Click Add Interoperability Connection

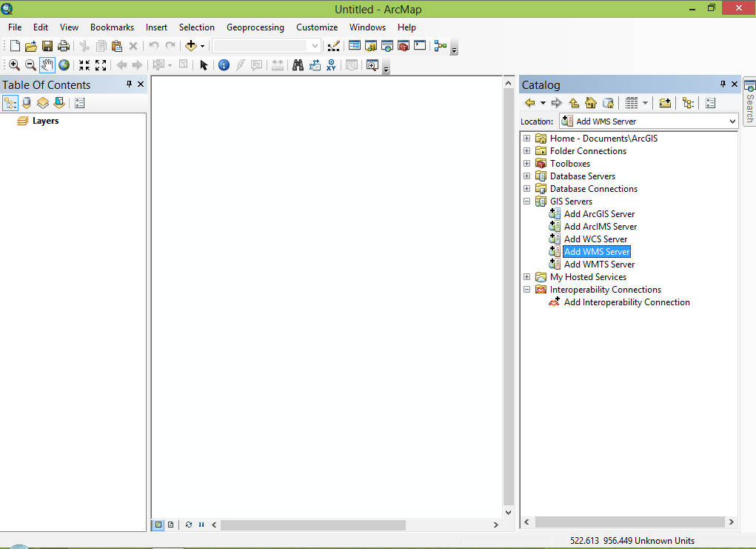(x=626, y=302)
